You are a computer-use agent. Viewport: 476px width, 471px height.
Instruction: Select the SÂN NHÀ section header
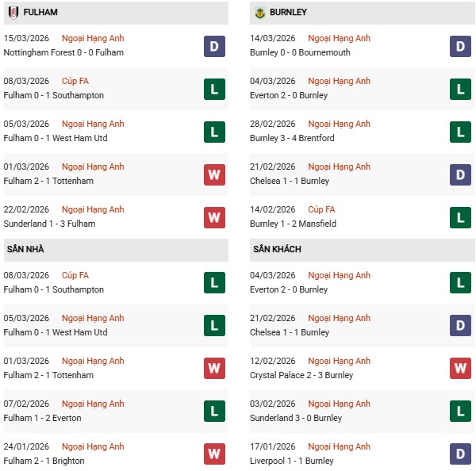(x=26, y=249)
